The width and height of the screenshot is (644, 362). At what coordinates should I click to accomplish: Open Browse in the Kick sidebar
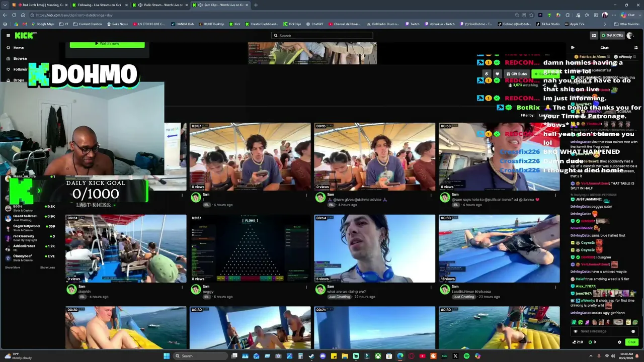[20, 59]
